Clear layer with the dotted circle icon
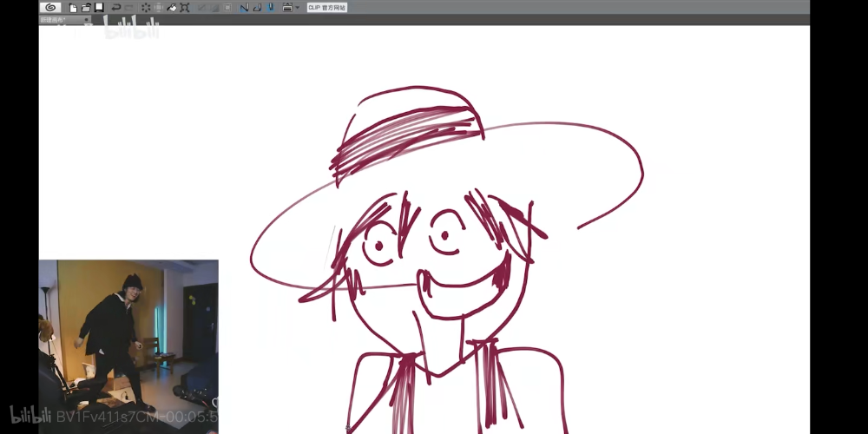The image size is (868, 434). 146,8
